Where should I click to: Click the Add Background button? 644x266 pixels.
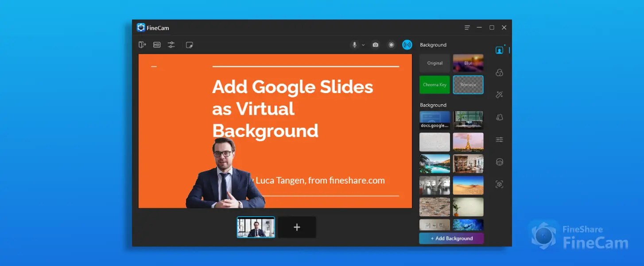point(451,238)
